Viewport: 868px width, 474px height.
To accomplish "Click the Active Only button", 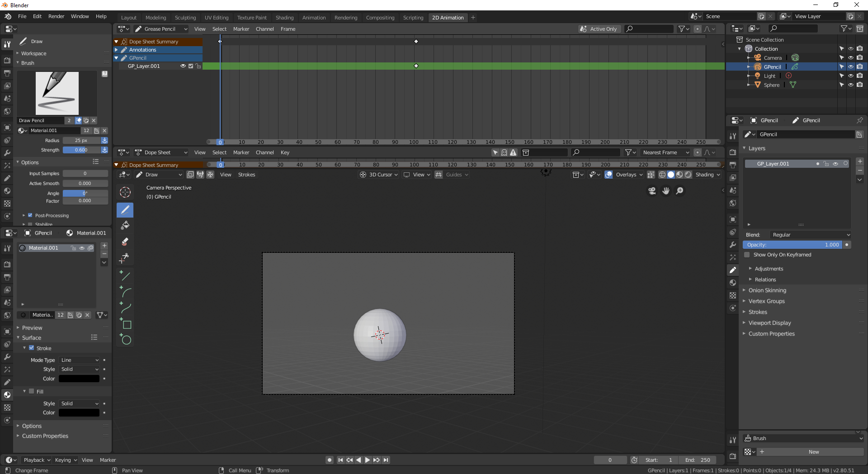I will coord(599,29).
